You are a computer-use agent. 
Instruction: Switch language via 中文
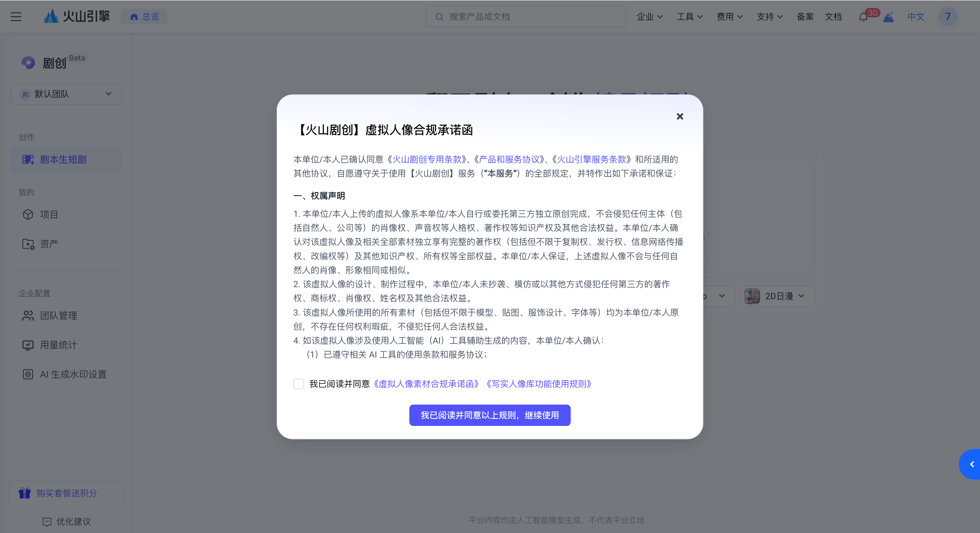pyautogui.click(x=916, y=17)
